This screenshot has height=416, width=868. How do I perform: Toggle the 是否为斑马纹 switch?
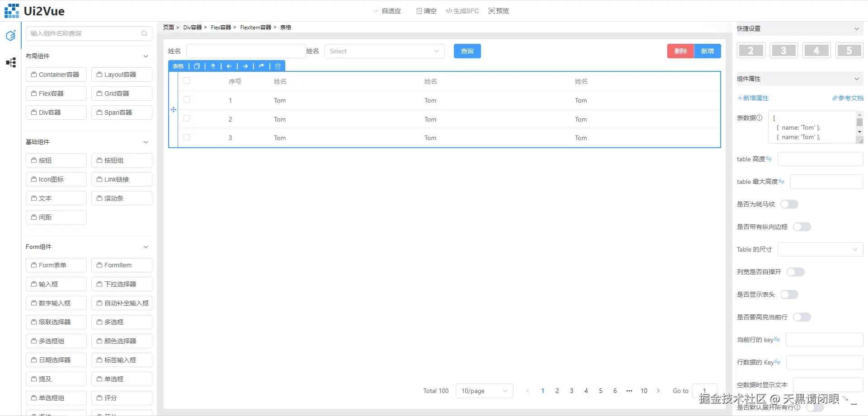789,204
